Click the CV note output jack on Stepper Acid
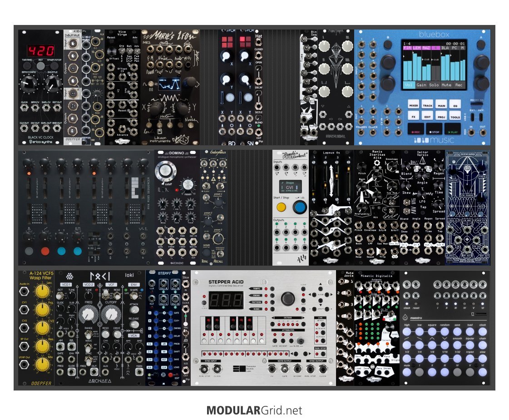The image size is (509, 420). (272, 369)
